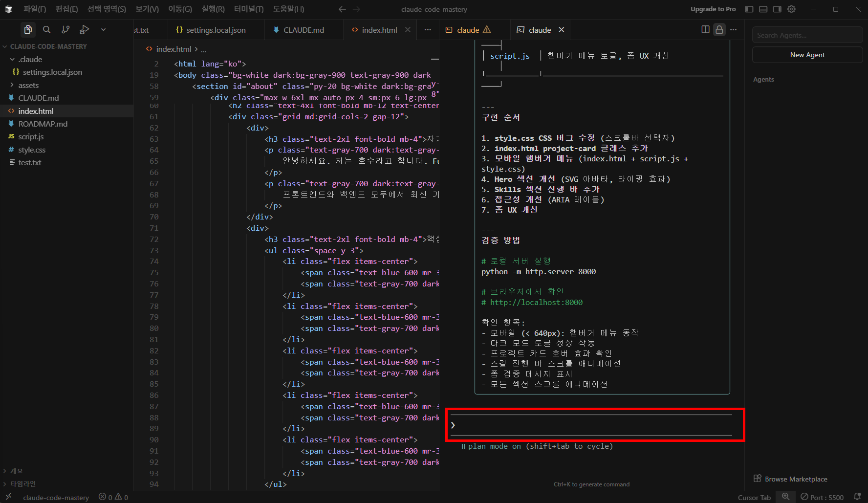Collapse the .claude folder

[30, 59]
